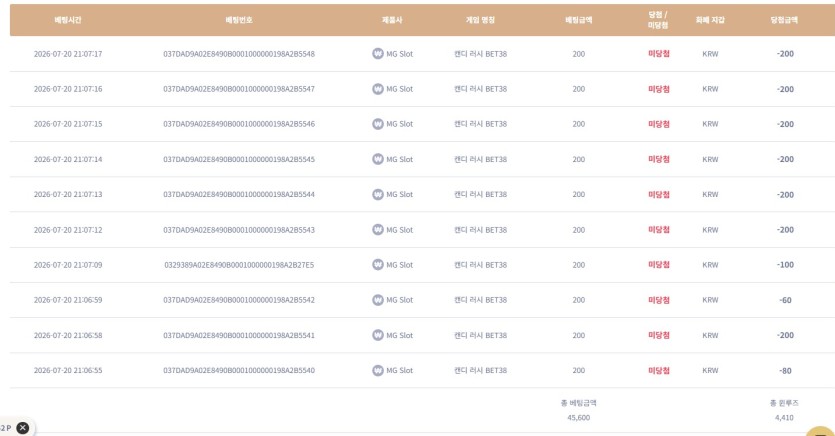The width and height of the screenshot is (835, 436).
Task: Click the 베팅번호 column header
Action: [x=239, y=20]
